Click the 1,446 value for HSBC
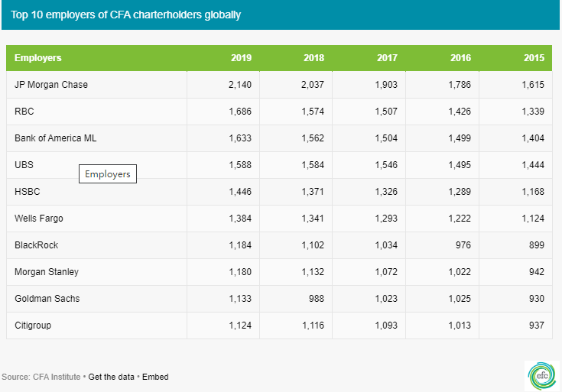 (x=240, y=192)
